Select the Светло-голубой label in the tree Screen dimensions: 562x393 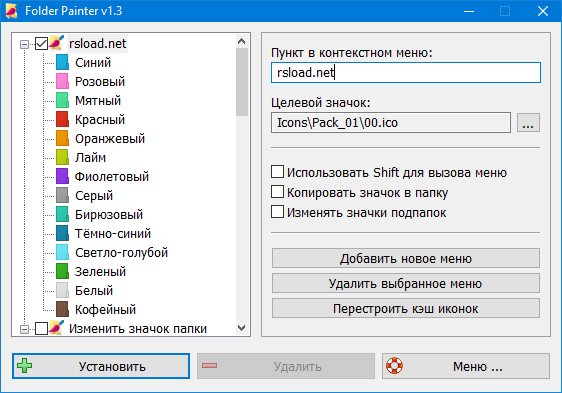coord(122,253)
